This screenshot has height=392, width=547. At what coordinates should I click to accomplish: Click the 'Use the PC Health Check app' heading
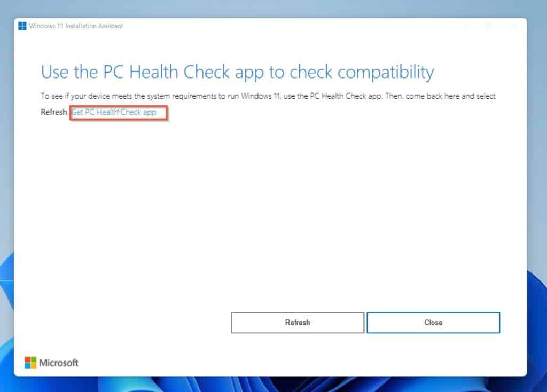click(237, 73)
